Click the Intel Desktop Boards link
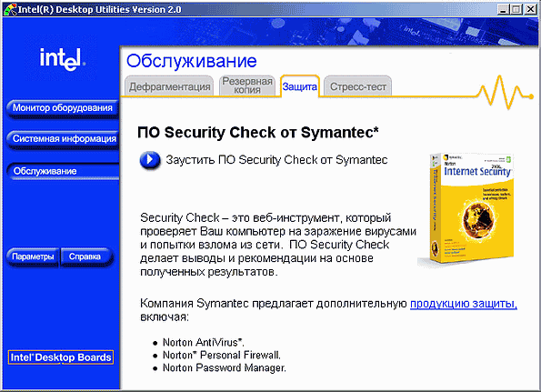The width and height of the screenshot is (541, 392). 61,357
